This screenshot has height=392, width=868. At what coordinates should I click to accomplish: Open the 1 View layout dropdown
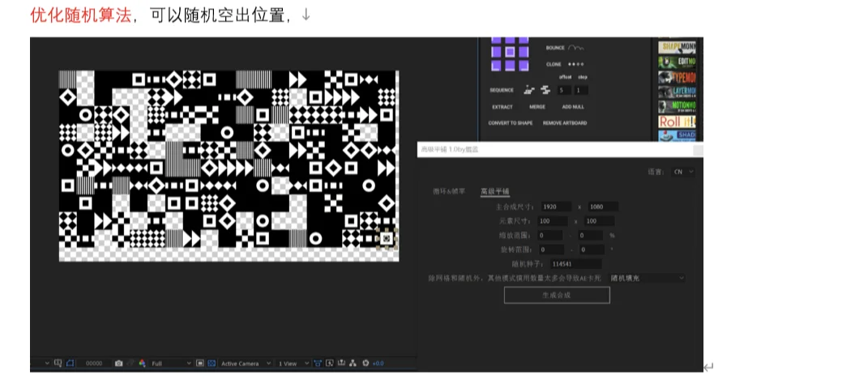point(294,364)
